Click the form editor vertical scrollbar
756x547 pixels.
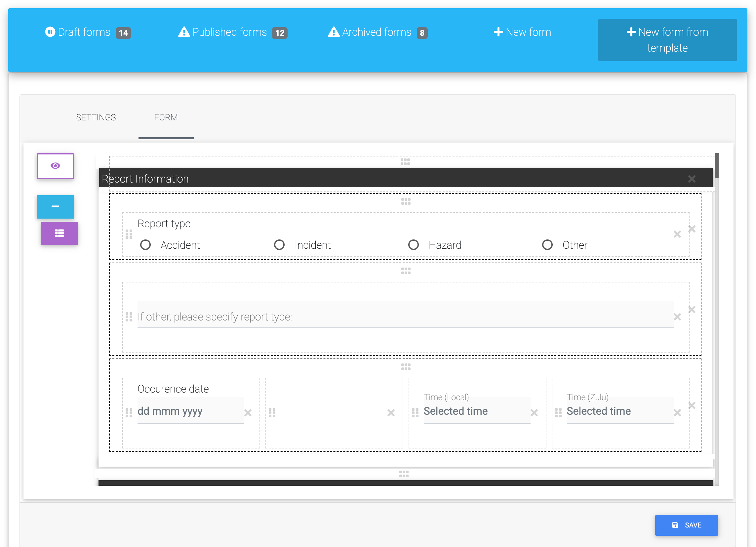click(716, 166)
